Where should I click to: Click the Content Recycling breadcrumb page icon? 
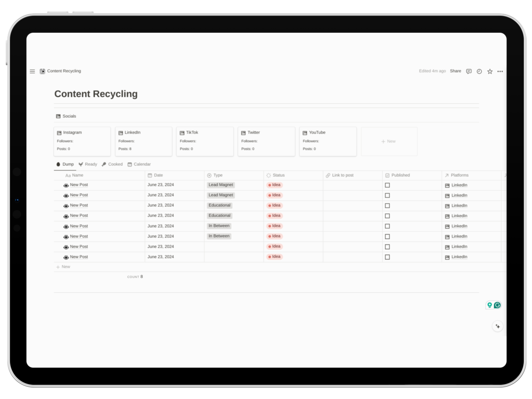42,71
